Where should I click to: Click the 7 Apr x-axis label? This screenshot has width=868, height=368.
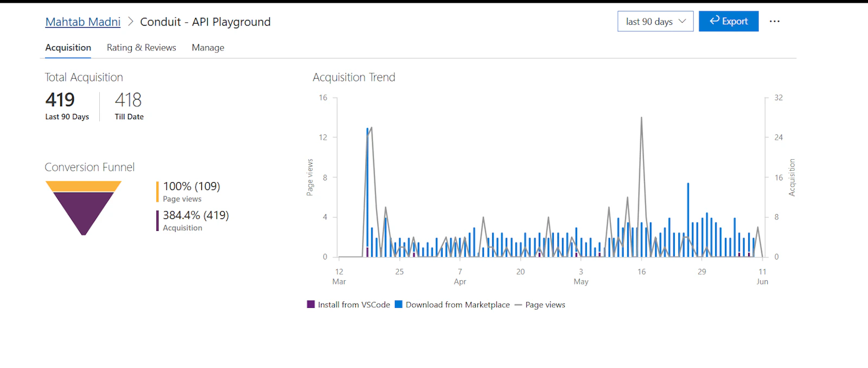(460, 276)
